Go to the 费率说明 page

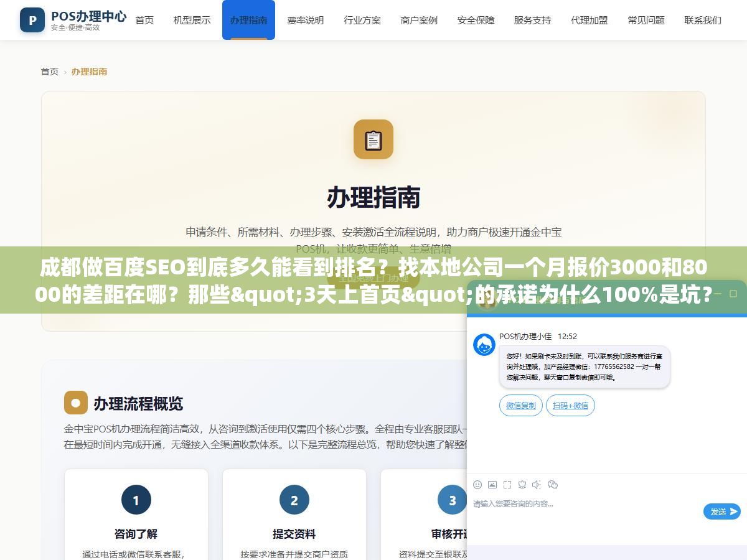[305, 20]
